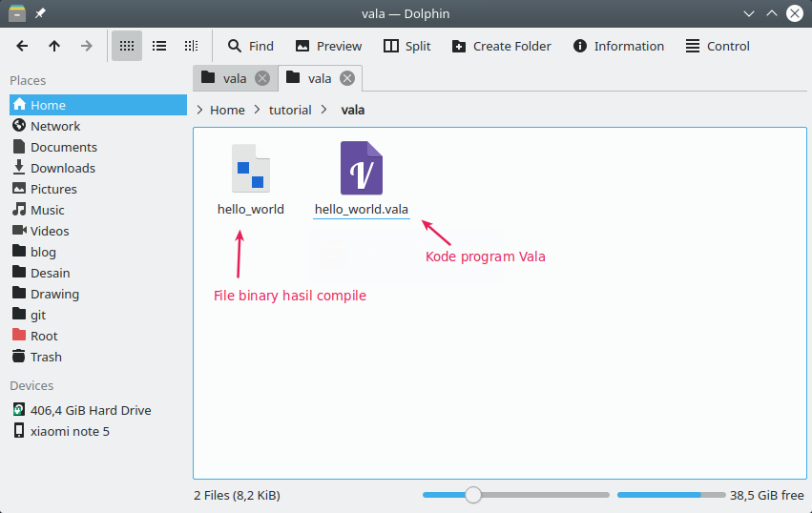This screenshot has height=513, width=812.
Task: Show the Information panel
Action: click(618, 46)
